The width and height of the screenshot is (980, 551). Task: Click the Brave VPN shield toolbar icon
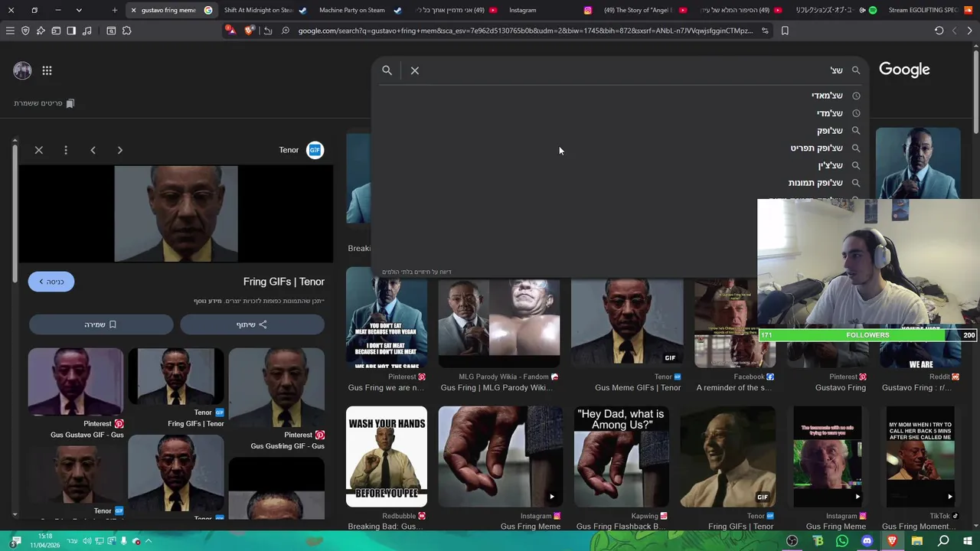[25, 31]
